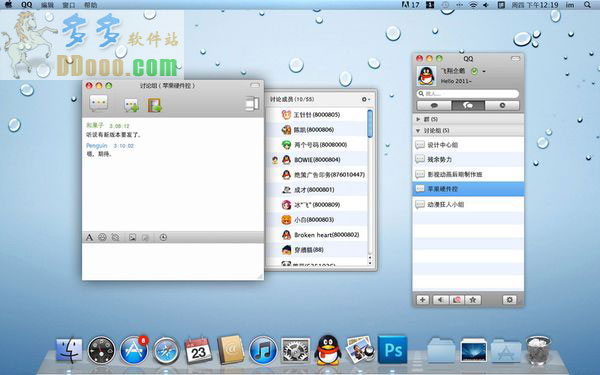Click the chat bubble icon in discussion toolbar
Screen dimensions: 600x375
pyautogui.click(x=98, y=103)
